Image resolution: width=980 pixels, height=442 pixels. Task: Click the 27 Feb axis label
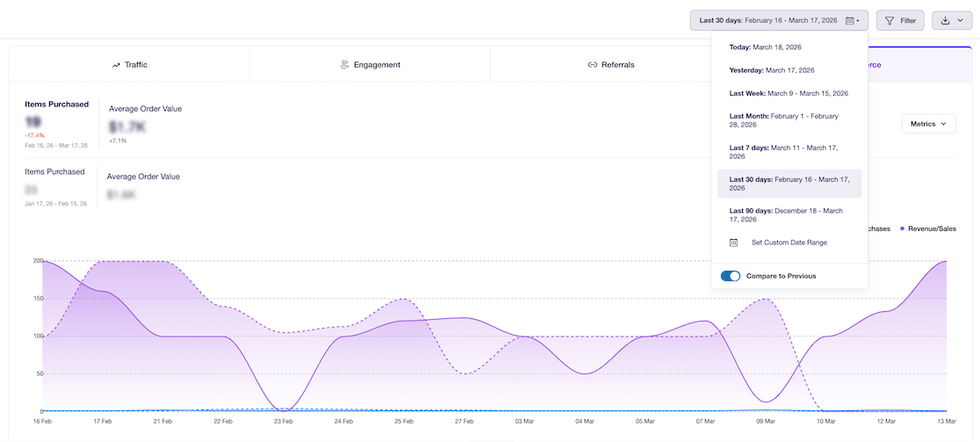pyautogui.click(x=464, y=422)
